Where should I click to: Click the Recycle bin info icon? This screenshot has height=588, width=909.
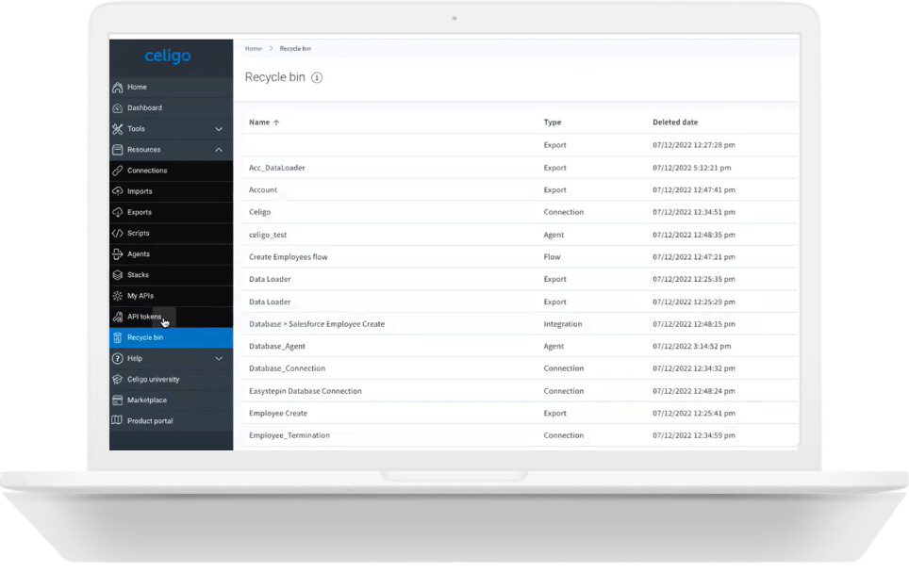[317, 78]
